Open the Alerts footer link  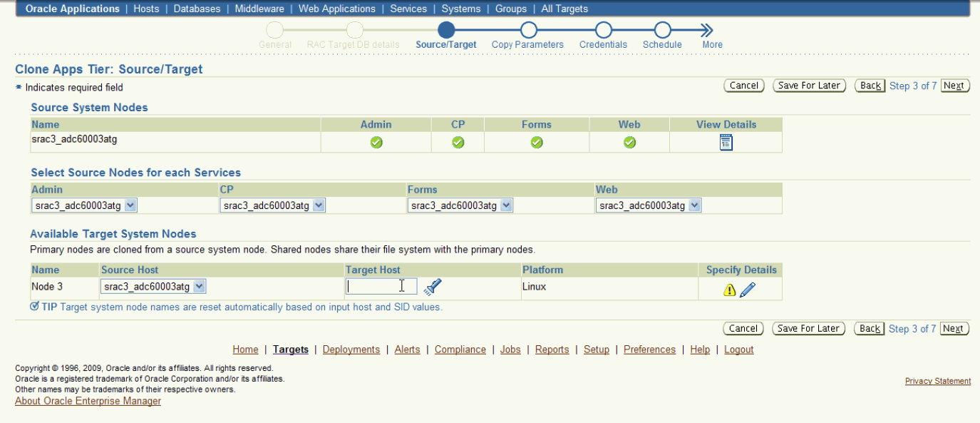coord(408,350)
